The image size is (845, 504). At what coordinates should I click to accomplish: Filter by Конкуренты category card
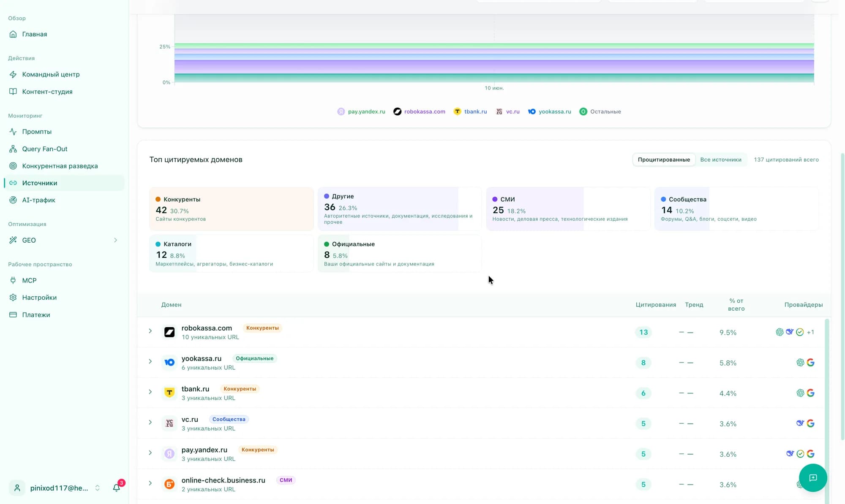click(232, 209)
